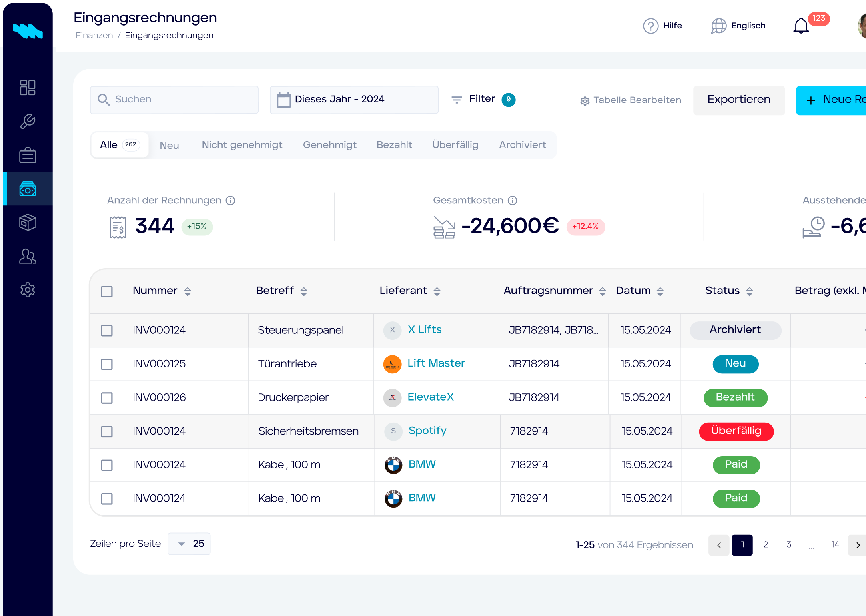The height and width of the screenshot is (616, 866).
Task: Click into the Suchen search field
Action: point(174,100)
